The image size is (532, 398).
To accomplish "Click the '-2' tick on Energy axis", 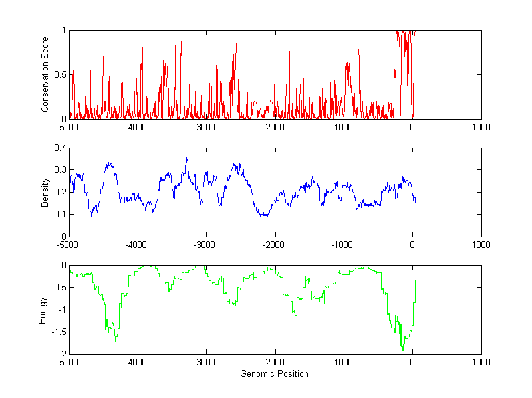I will pos(61,354).
